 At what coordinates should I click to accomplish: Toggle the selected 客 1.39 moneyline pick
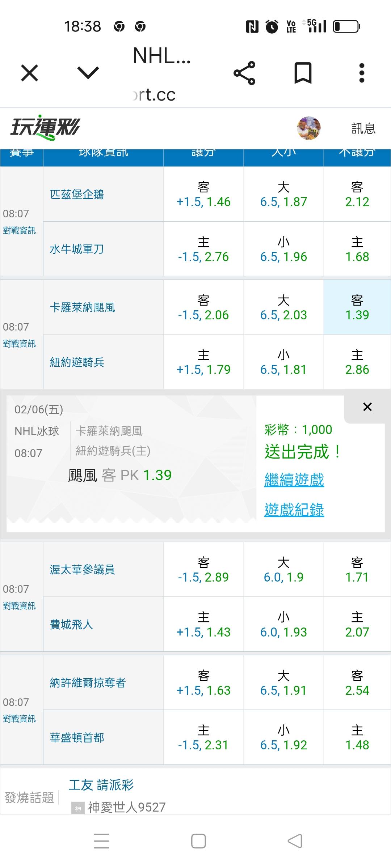click(357, 307)
